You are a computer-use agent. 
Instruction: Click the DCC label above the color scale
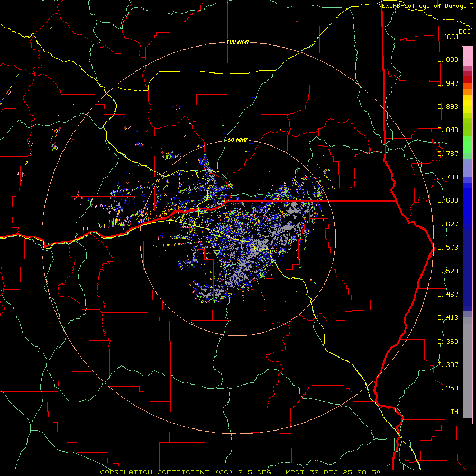(x=464, y=32)
